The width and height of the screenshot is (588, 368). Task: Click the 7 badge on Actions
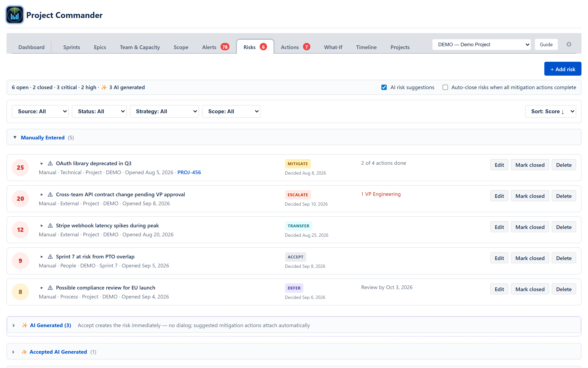point(307,47)
